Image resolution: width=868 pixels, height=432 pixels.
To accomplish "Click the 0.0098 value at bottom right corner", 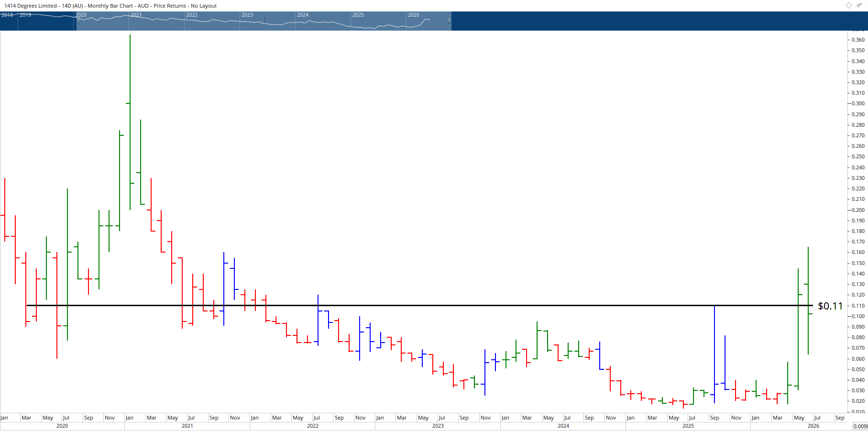I will 860,426.
